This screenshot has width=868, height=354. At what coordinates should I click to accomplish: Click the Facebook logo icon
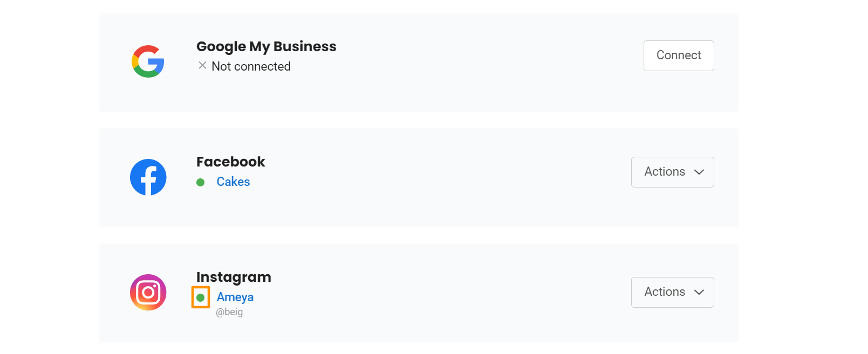148,177
